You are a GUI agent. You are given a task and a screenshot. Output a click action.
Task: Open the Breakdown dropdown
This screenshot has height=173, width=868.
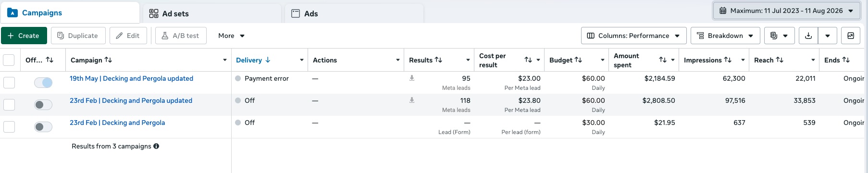click(x=725, y=36)
